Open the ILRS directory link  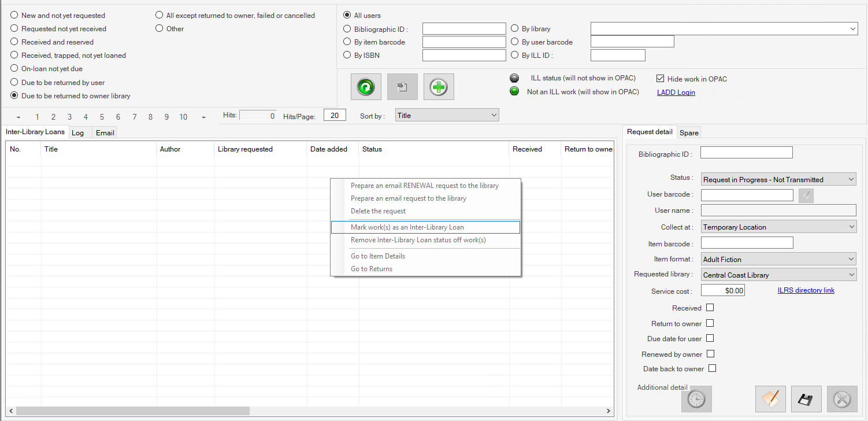[806, 290]
